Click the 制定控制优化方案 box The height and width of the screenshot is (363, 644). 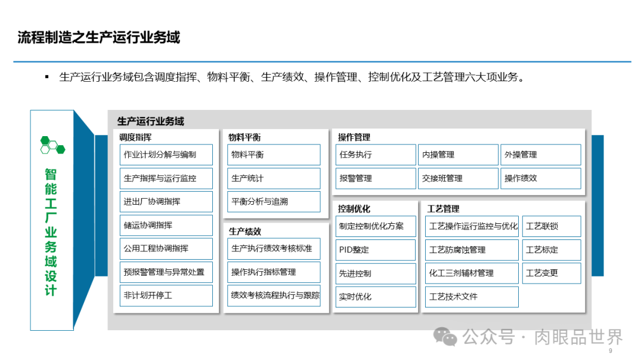pyautogui.click(x=376, y=226)
